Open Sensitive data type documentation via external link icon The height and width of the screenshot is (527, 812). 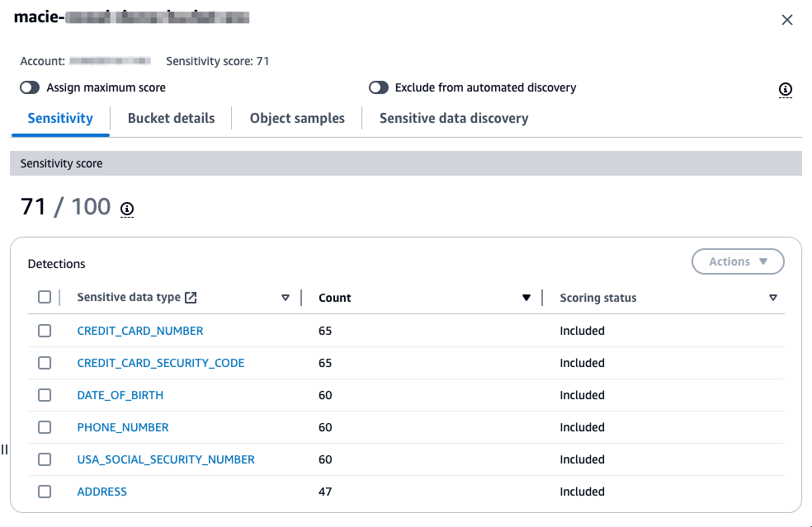pos(193,297)
